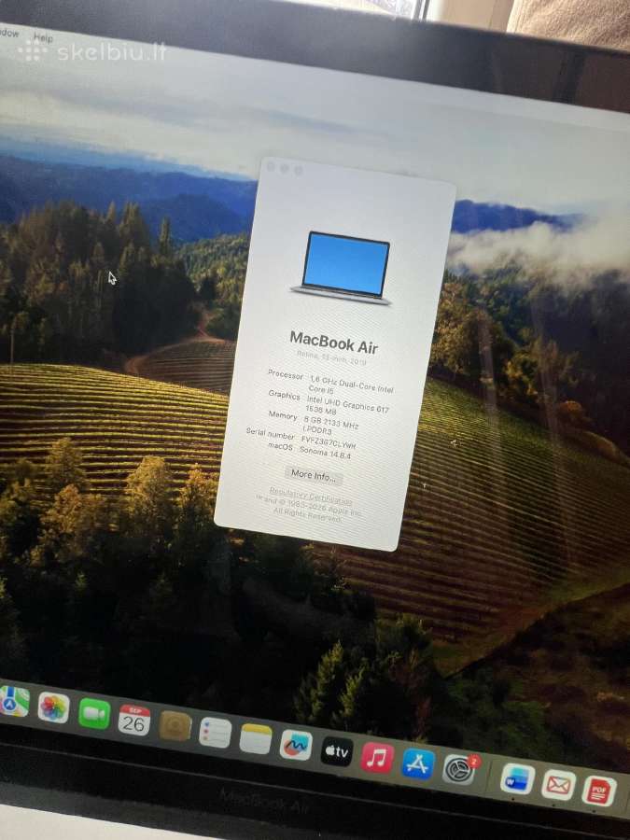This screenshot has width=630, height=840.
Task: Click the 'Sonoma 14.8.4' macOS version
Action: click(325, 453)
